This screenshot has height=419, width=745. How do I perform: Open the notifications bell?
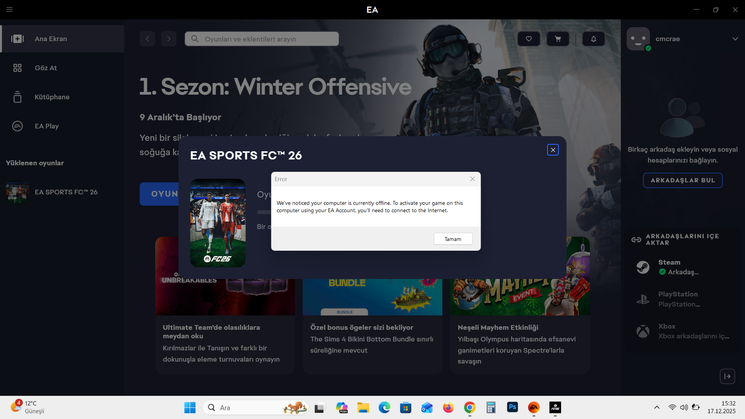(x=593, y=39)
